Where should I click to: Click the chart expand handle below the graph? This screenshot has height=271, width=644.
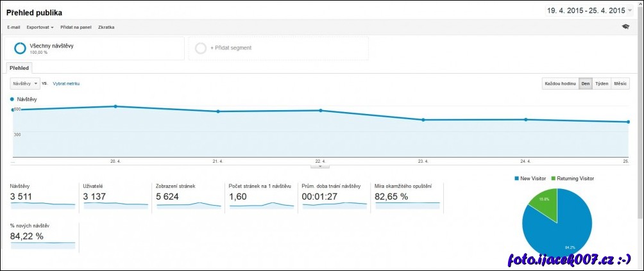tap(319, 166)
